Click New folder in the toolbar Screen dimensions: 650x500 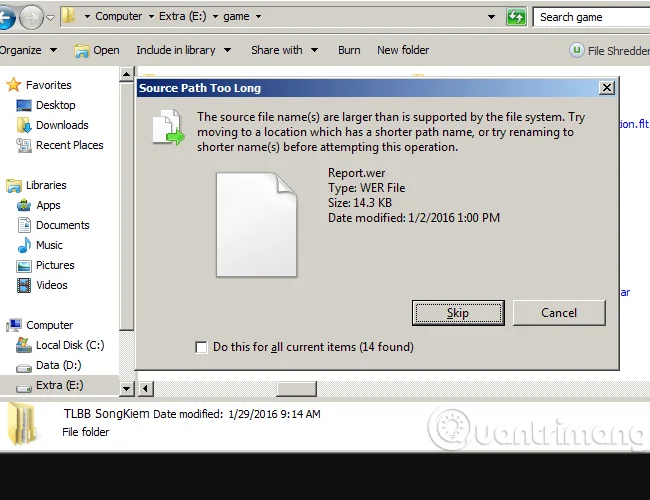point(403,50)
